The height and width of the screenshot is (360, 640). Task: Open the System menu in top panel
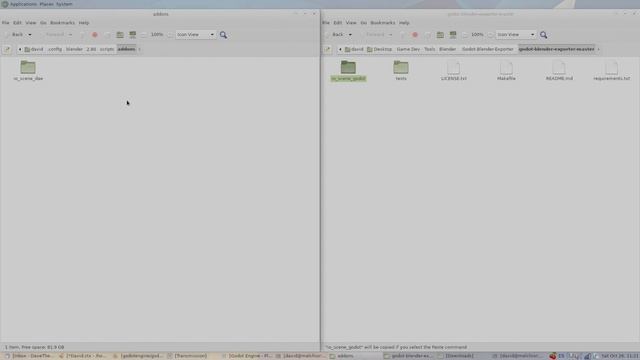tap(64, 4)
